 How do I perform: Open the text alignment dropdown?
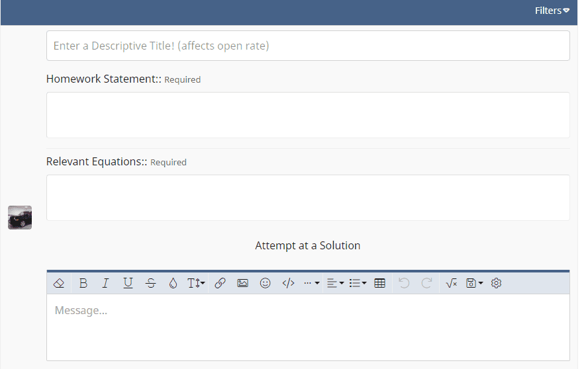335,283
